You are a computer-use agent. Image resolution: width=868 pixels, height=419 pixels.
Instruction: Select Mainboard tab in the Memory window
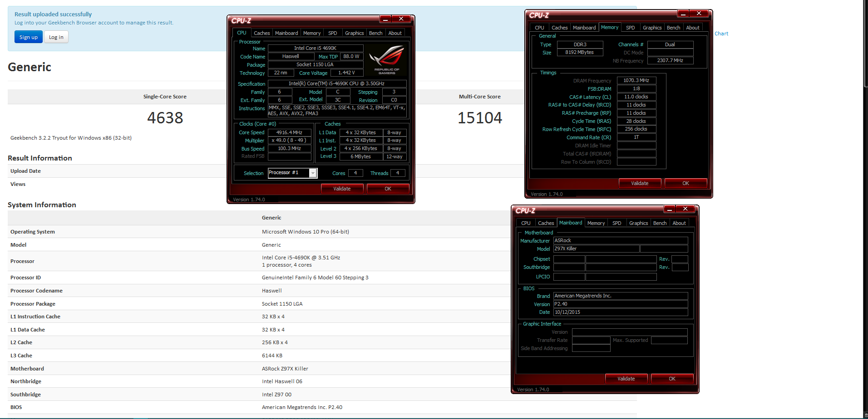tap(584, 28)
